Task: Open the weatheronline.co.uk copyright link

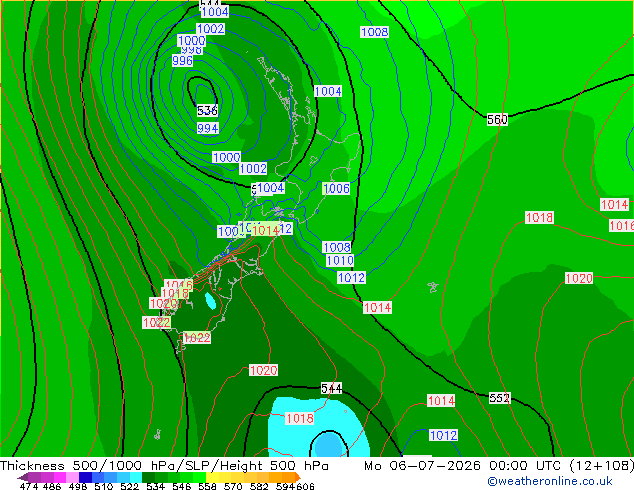Action: click(550, 481)
